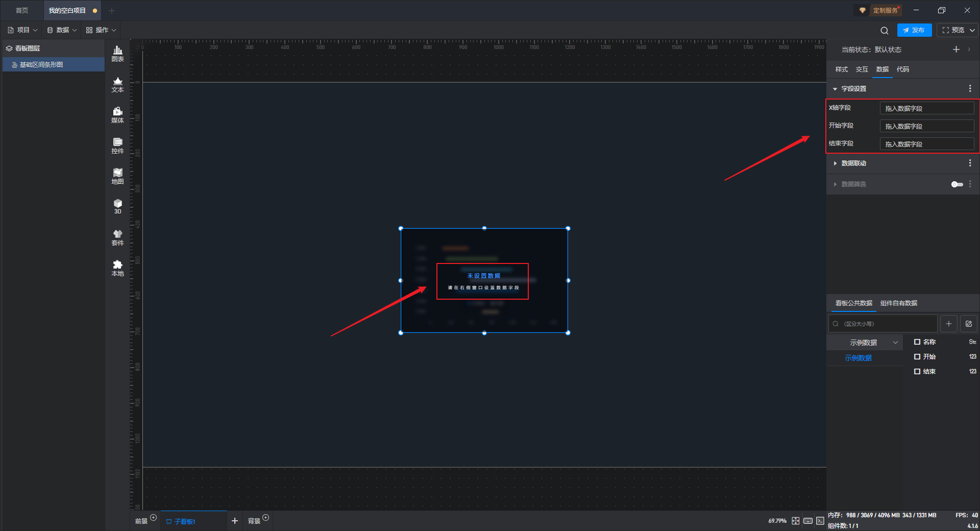Open the 示例数据 dropdown selector

click(865, 343)
